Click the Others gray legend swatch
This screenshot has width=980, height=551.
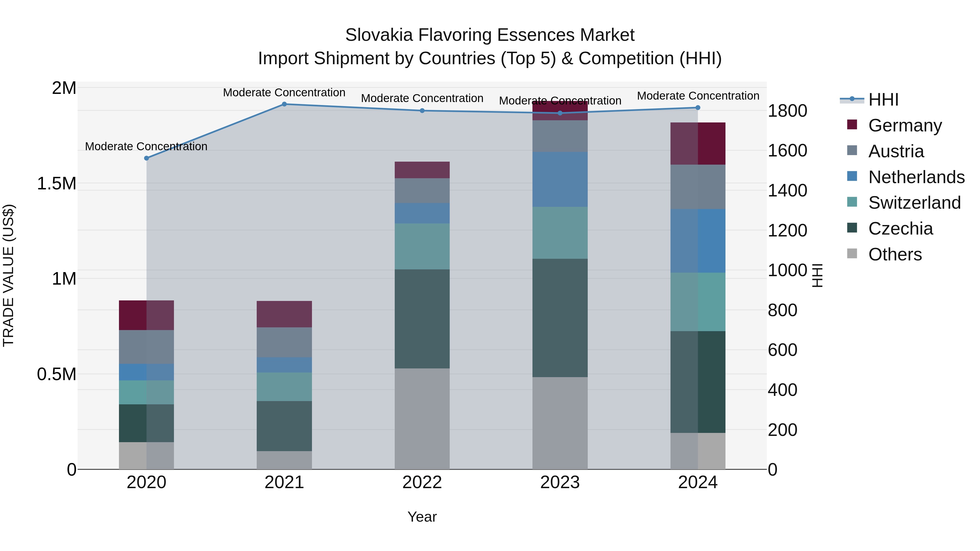(852, 253)
